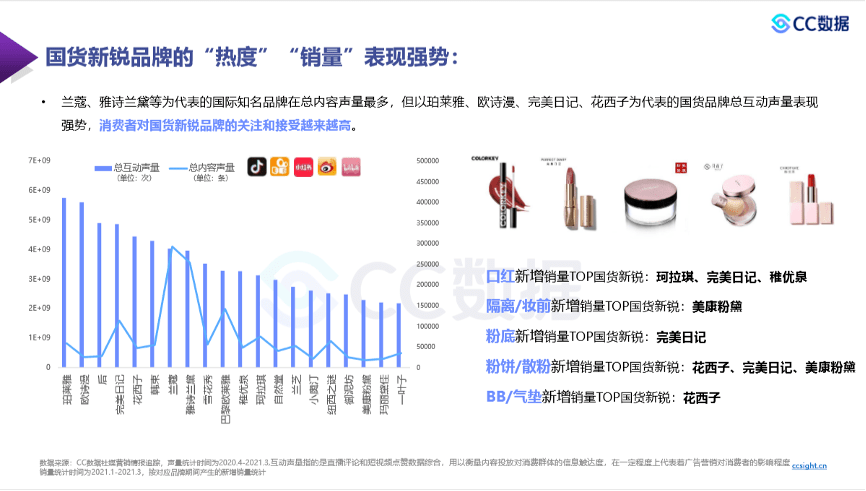
Task: Click the 珂拉琪 axis label
Action: tap(261, 389)
